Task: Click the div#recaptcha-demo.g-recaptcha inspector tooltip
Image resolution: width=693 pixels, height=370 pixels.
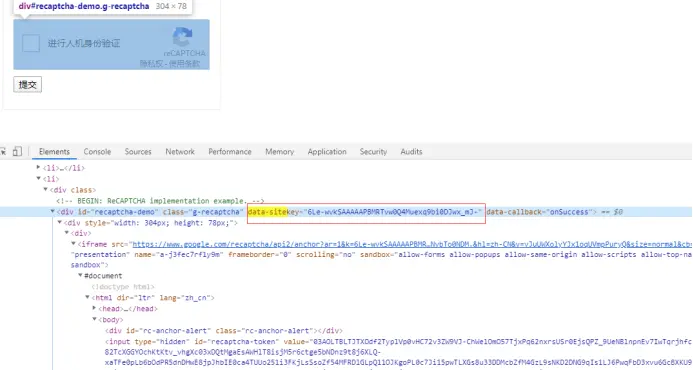Action: (103, 7)
